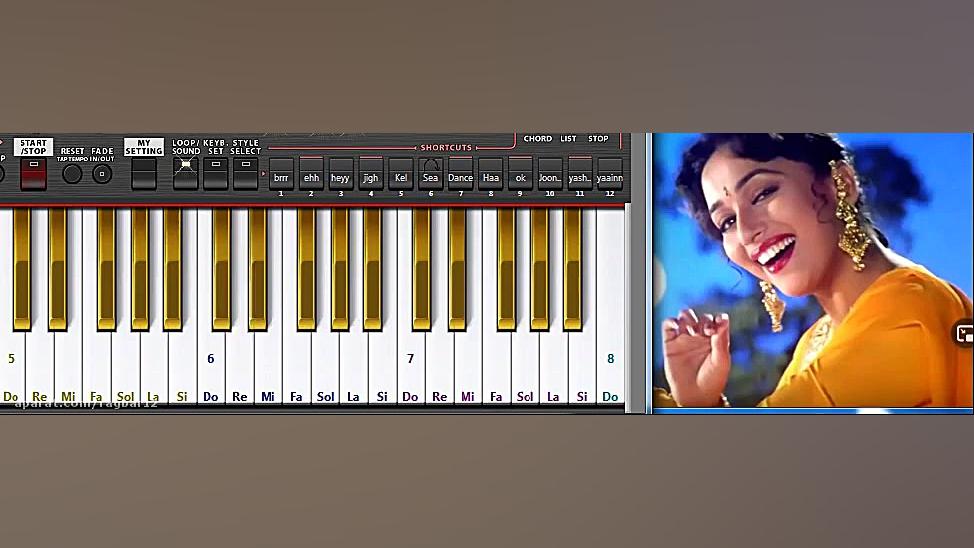974x548 pixels.
Task: Click the picture-in-picture icon on video edge
Action: 965,334
